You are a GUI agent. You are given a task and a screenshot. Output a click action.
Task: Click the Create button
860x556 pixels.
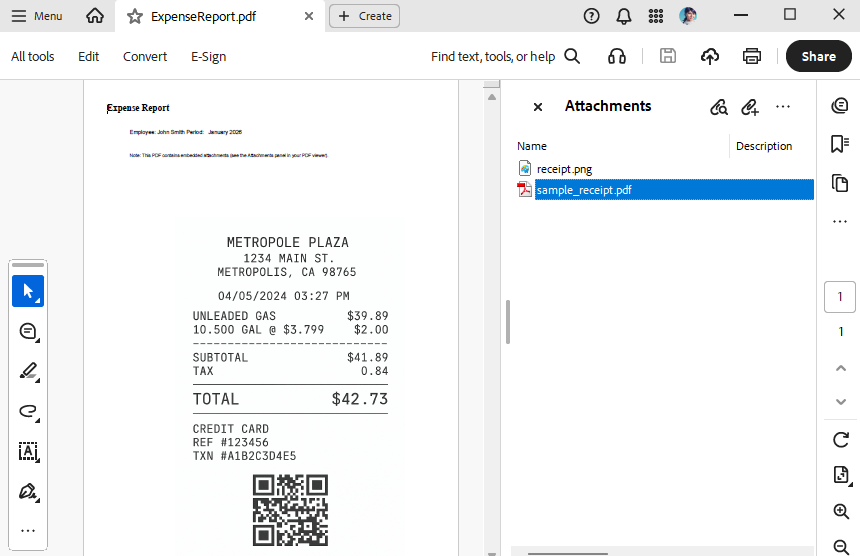pyautogui.click(x=364, y=16)
